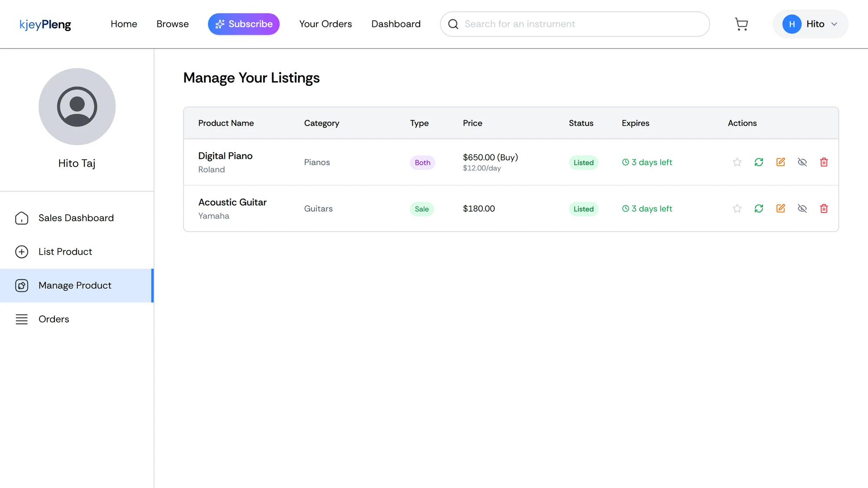This screenshot has width=868, height=488.
Task: Click the Product Name column header
Action: click(226, 123)
